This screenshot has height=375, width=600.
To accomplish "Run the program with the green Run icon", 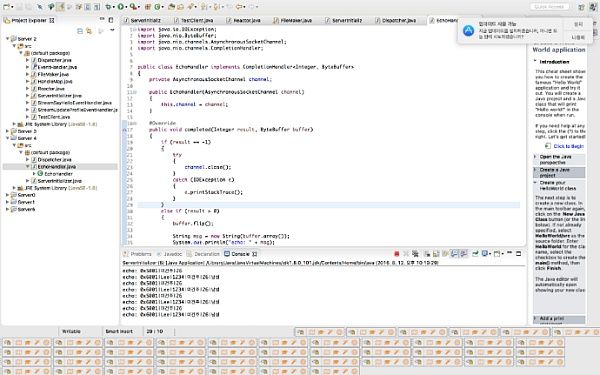I will point(121,7).
